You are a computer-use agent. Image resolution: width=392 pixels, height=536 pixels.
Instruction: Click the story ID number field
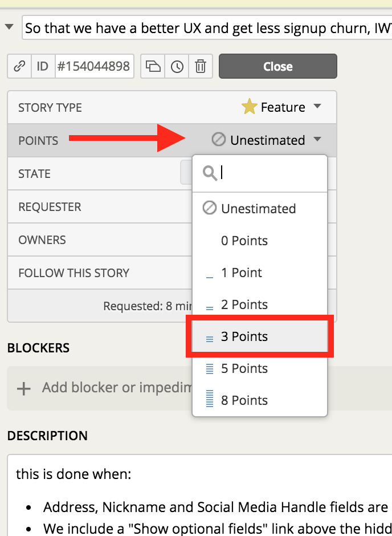(95, 67)
